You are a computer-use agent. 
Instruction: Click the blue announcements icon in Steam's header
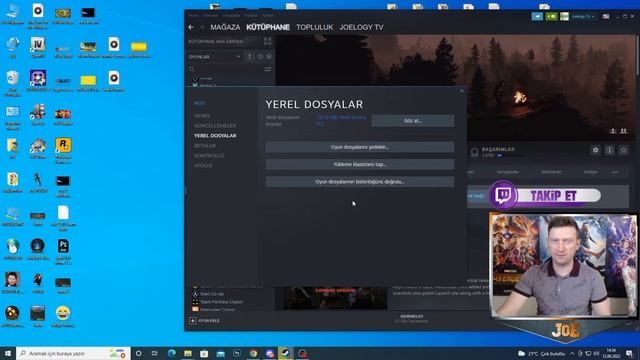(x=537, y=16)
